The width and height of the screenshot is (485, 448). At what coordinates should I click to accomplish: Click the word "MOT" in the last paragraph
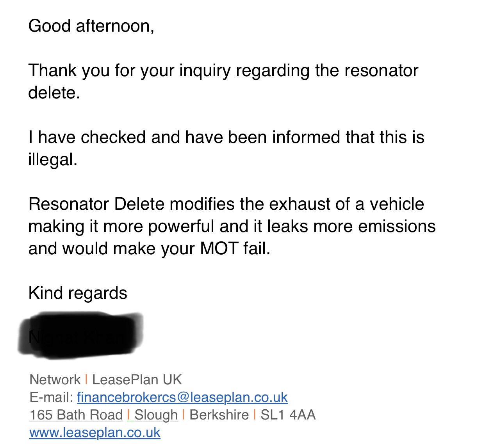pos(219,248)
